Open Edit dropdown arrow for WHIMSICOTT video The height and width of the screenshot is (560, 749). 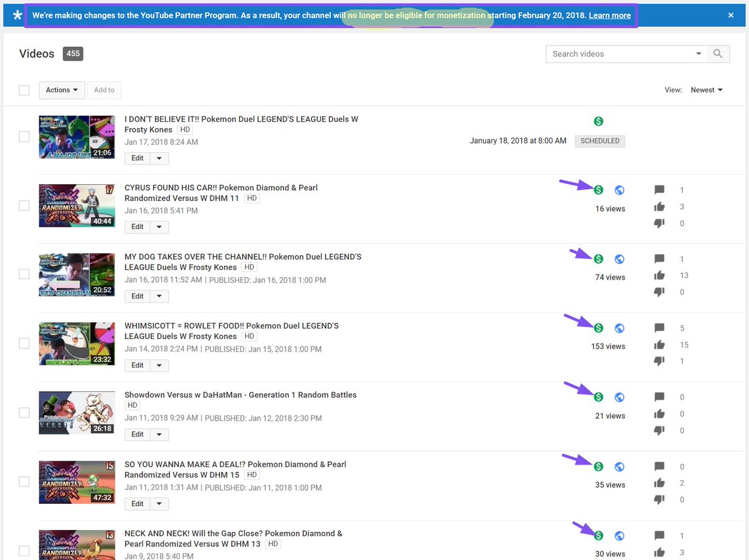159,365
